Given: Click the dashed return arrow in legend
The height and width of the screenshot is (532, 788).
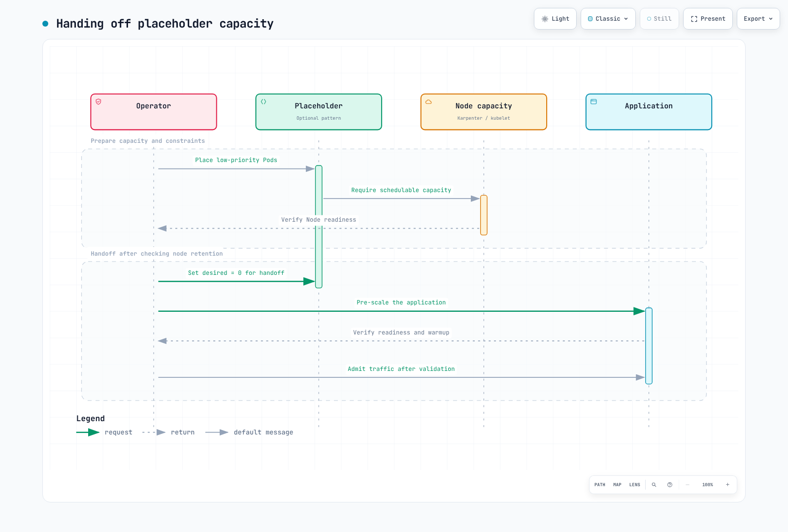Looking at the screenshot, I should click(154, 432).
